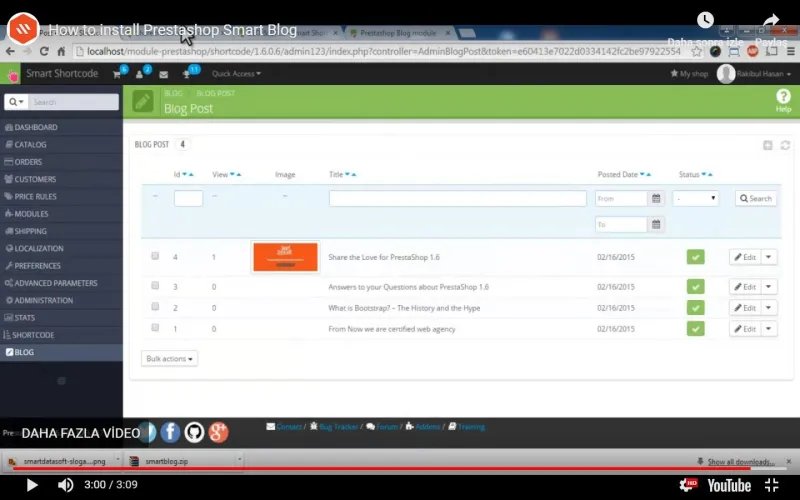Open video on YouTube logo
Viewport: 800px width, 500px height.
coord(729,485)
